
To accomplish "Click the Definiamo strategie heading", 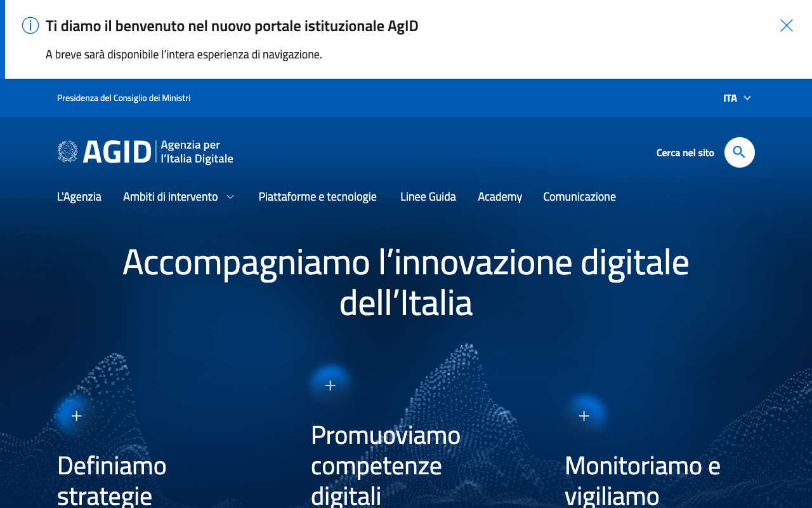I will (x=112, y=480).
